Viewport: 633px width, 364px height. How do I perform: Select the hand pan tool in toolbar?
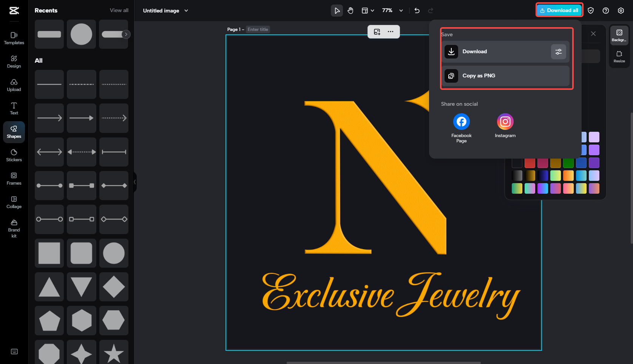[350, 11]
